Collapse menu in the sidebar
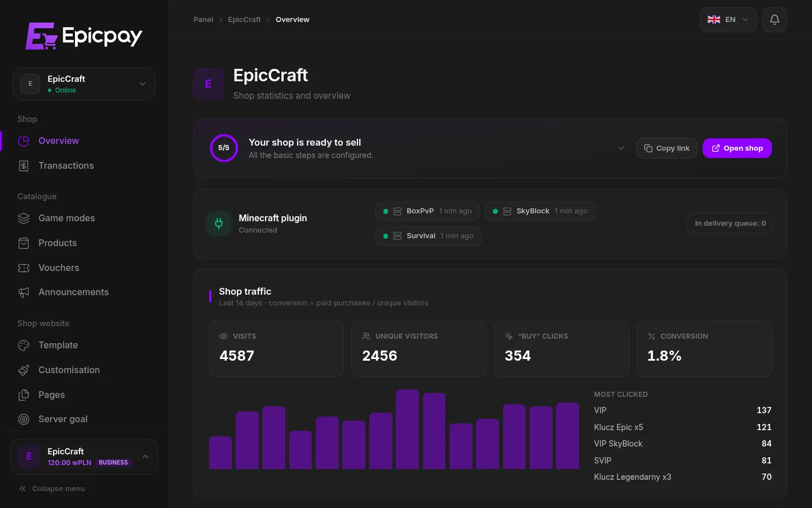812x508 pixels. click(x=52, y=489)
